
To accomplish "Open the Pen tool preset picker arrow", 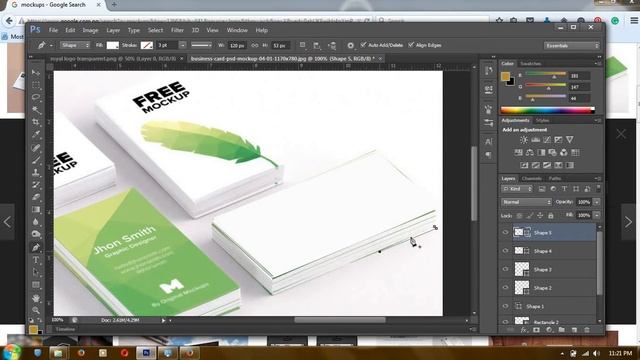I will tap(51, 46).
